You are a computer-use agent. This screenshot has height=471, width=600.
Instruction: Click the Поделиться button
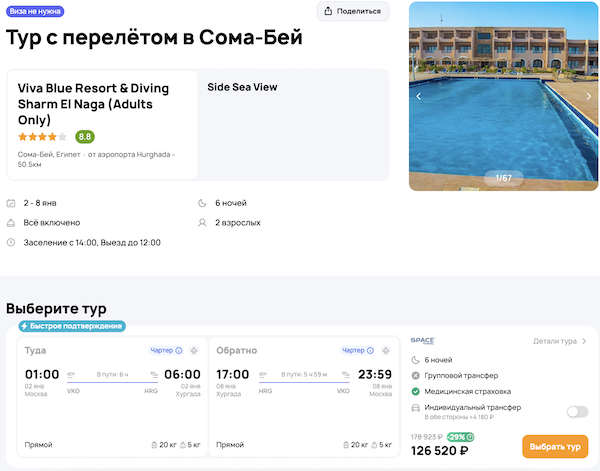pos(353,11)
